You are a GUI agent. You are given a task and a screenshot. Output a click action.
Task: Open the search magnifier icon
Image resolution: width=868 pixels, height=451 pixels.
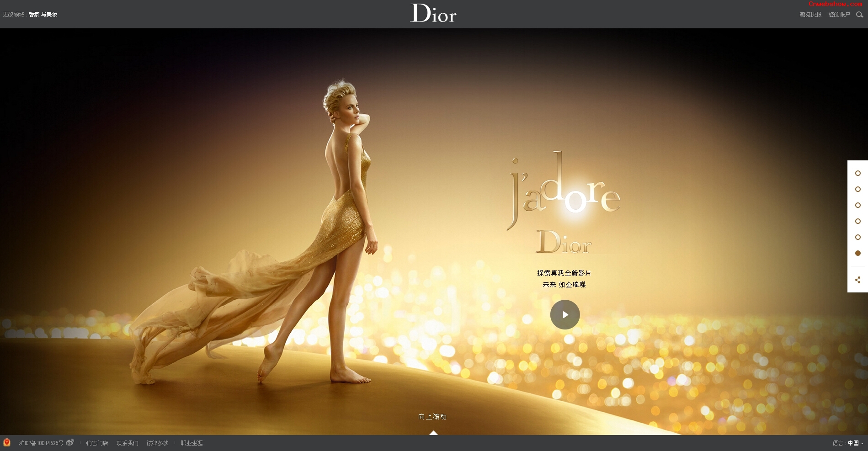[859, 15]
